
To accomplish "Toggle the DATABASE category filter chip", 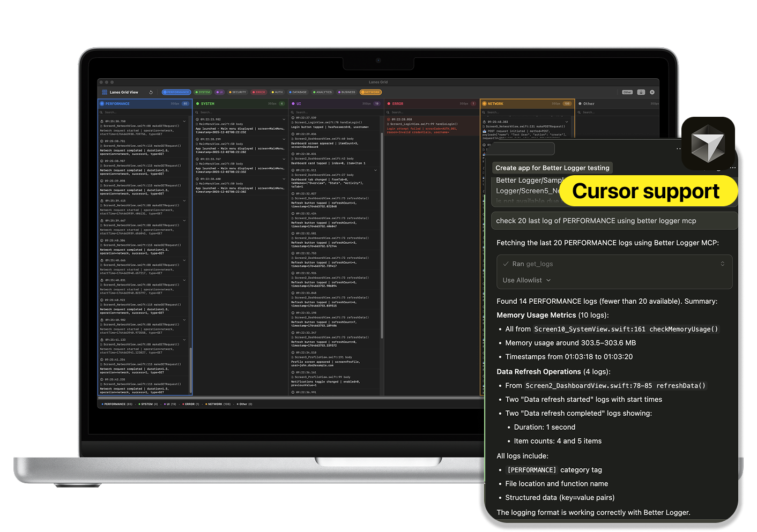I will pos(298,92).
